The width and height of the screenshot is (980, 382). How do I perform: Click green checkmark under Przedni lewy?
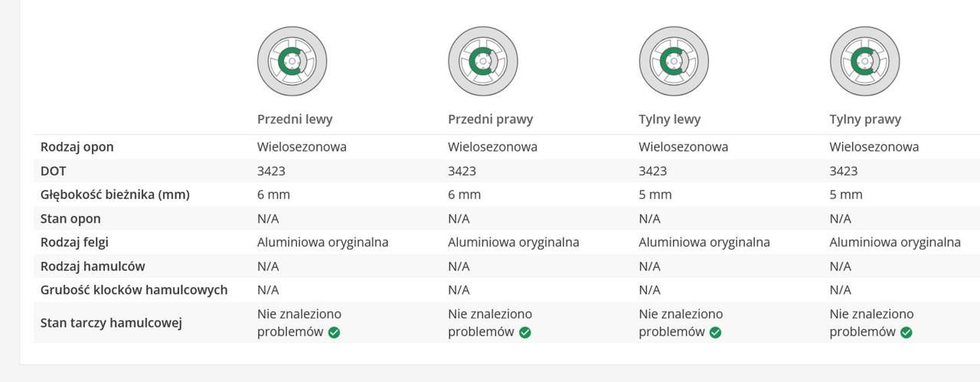pos(334,332)
